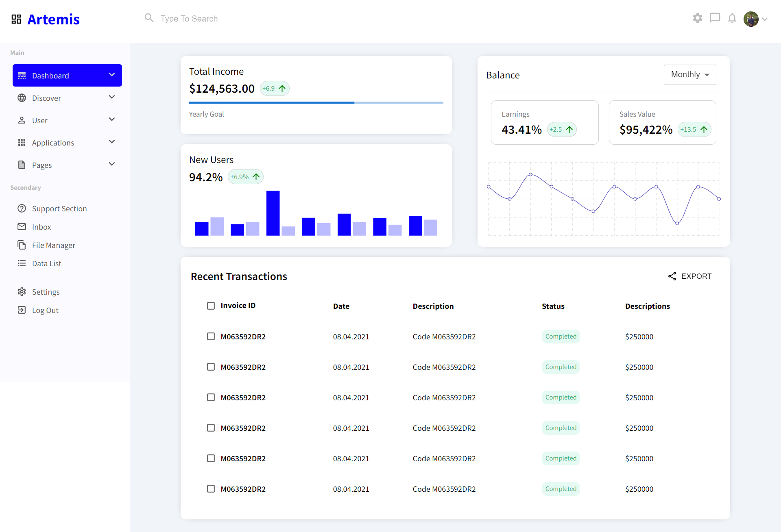Click the Inbox envelope icon
Screen dimensions: 781x532
(x=22, y=227)
